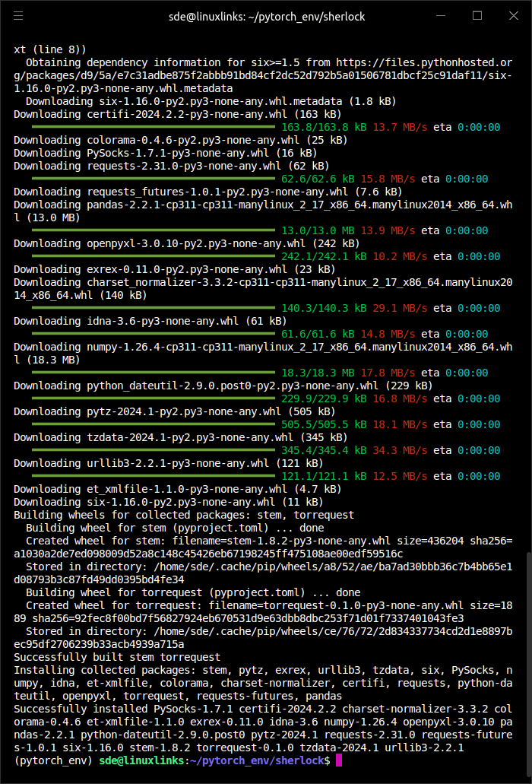Maximize the terminal window

(x=477, y=16)
